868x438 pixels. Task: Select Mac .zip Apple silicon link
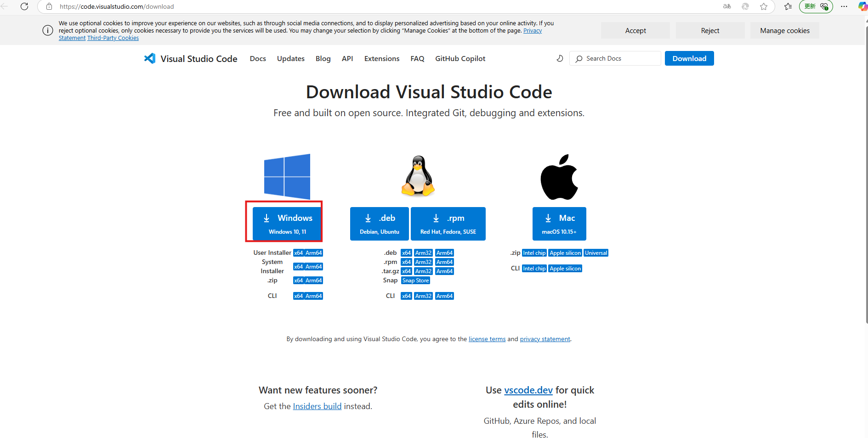565,253
